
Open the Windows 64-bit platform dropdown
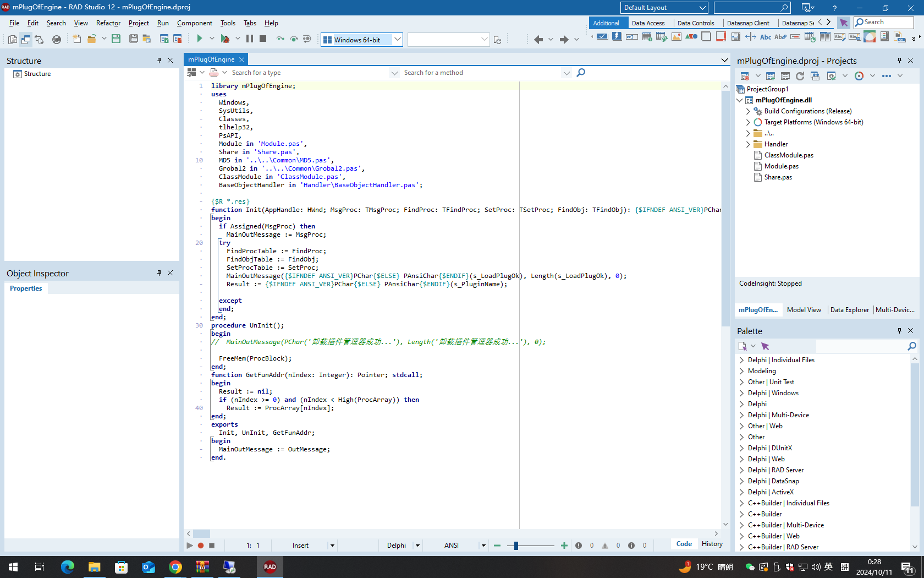click(398, 40)
